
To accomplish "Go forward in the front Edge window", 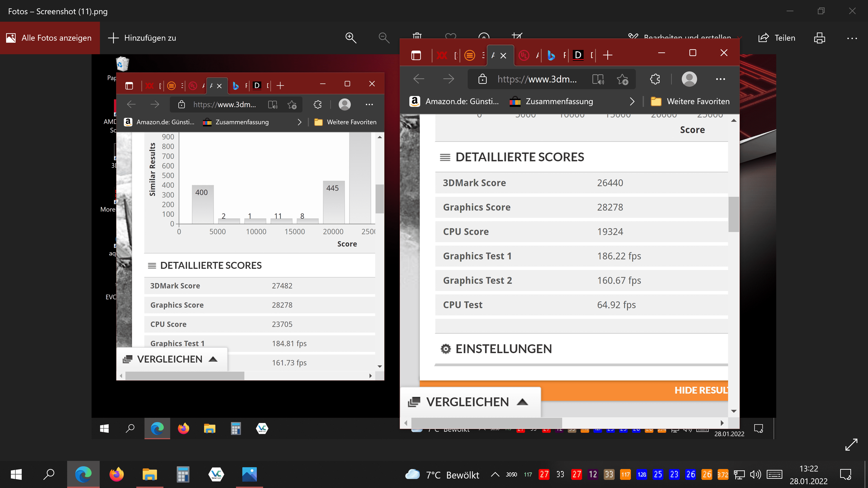I will point(448,79).
